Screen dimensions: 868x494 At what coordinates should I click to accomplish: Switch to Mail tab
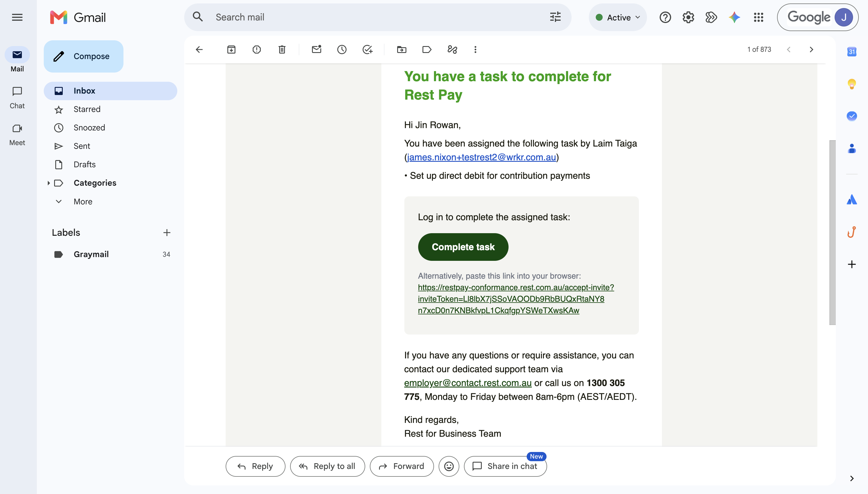click(17, 60)
